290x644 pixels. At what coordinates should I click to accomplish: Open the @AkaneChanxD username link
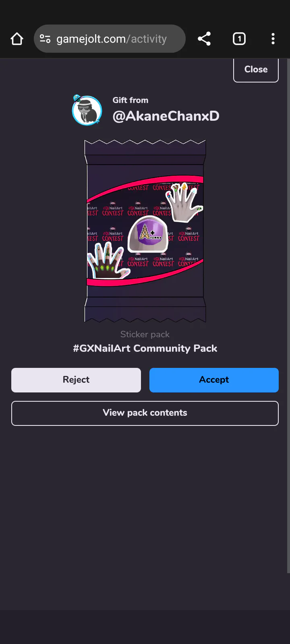166,116
